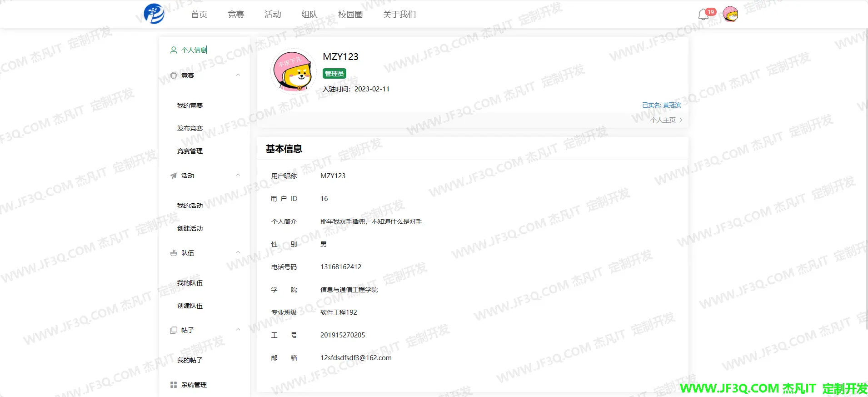868x397 pixels.
Task: Click the 竞赛 section icon in sidebar
Action: pyautogui.click(x=174, y=75)
